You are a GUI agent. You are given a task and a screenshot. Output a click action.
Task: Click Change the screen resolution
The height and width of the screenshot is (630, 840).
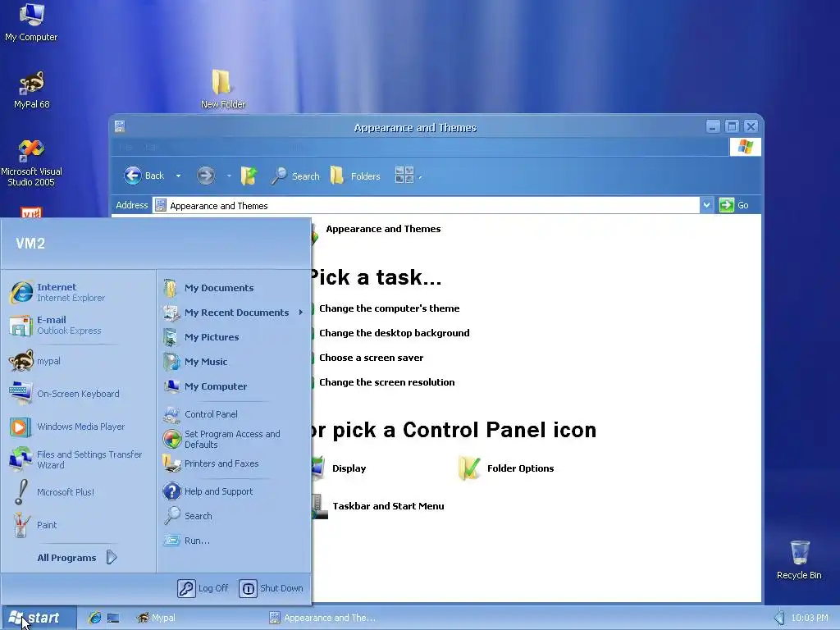[x=387, y=382]
